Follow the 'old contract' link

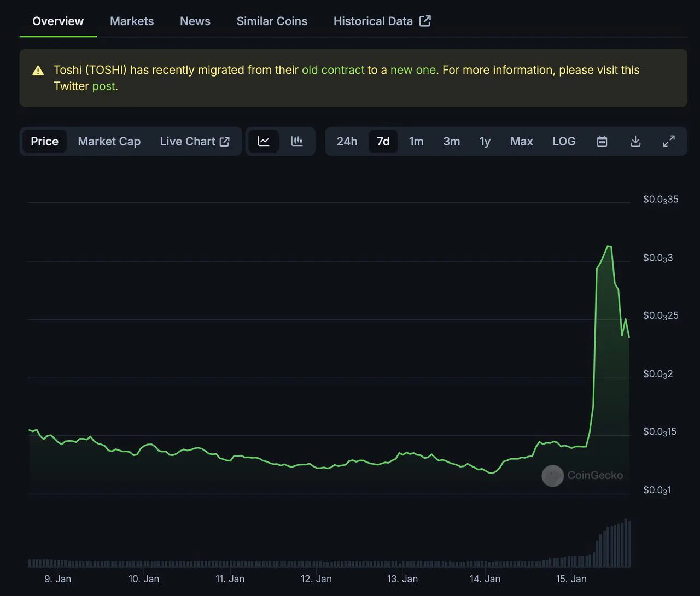pyautogui.click(x=333, y=70)
